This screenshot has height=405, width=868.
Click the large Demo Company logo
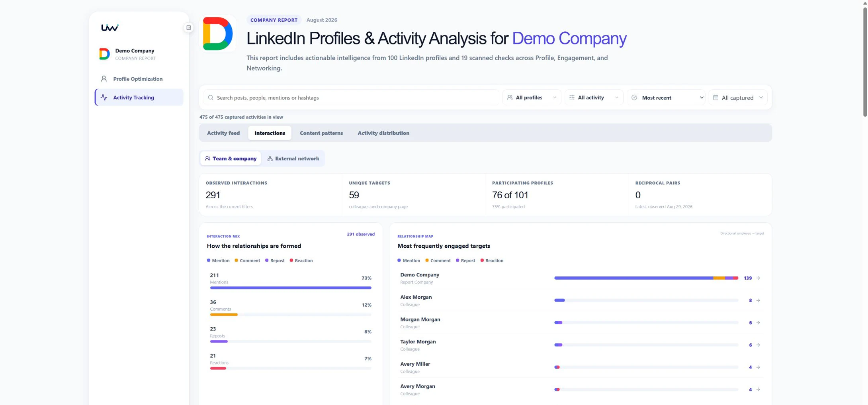(218, 33)
